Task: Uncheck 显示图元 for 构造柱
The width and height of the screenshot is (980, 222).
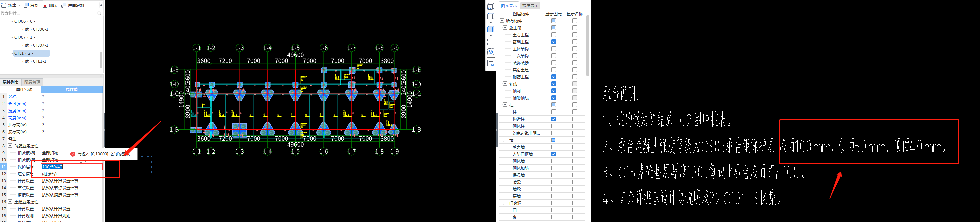Action: click(x=554, y=119)
